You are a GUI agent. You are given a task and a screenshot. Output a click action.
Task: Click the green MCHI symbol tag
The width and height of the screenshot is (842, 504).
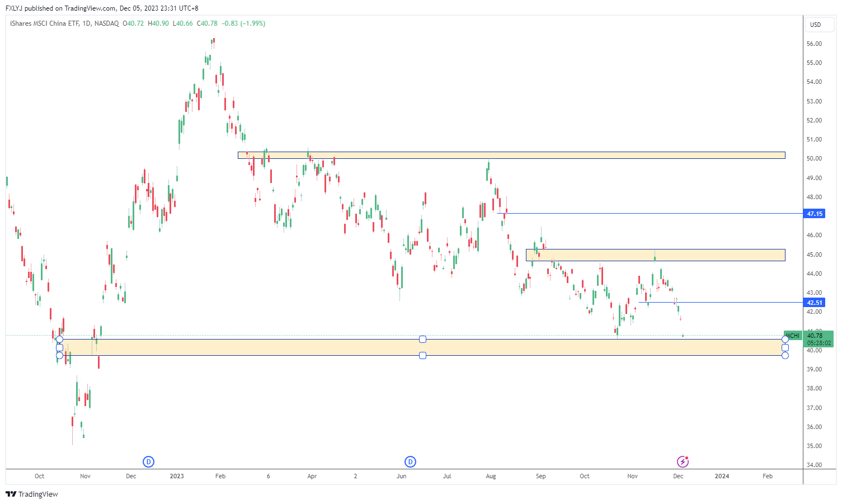click(793, 336)
